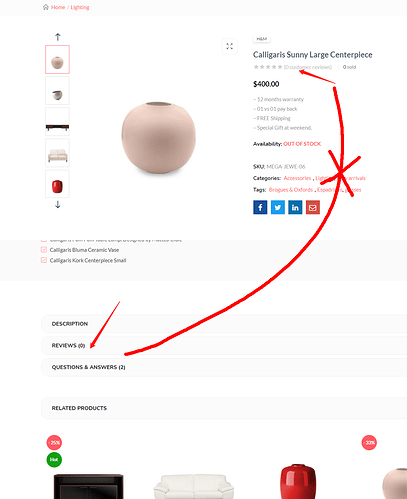Viewport: 407px width, 499px height.
Task: Share product on LinkedIn
Action: coord(295,207)
